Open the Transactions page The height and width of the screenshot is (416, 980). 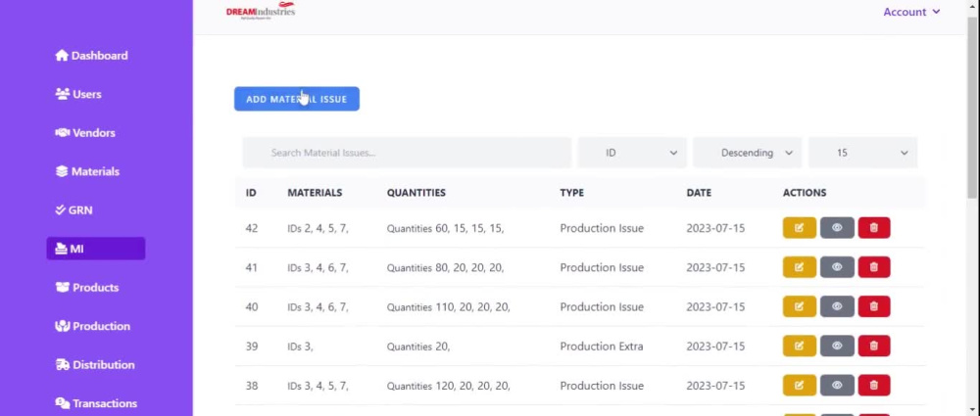pos(96,403)
